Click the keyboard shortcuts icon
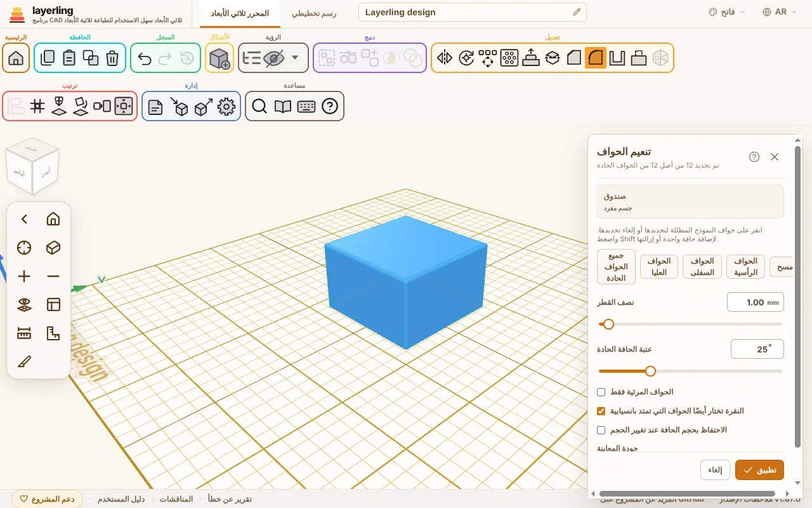The image size is (812, 508). [306, 107]
